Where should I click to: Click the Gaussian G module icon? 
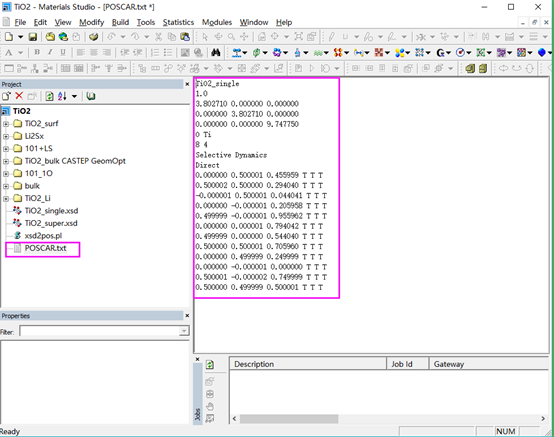(440, 53)
